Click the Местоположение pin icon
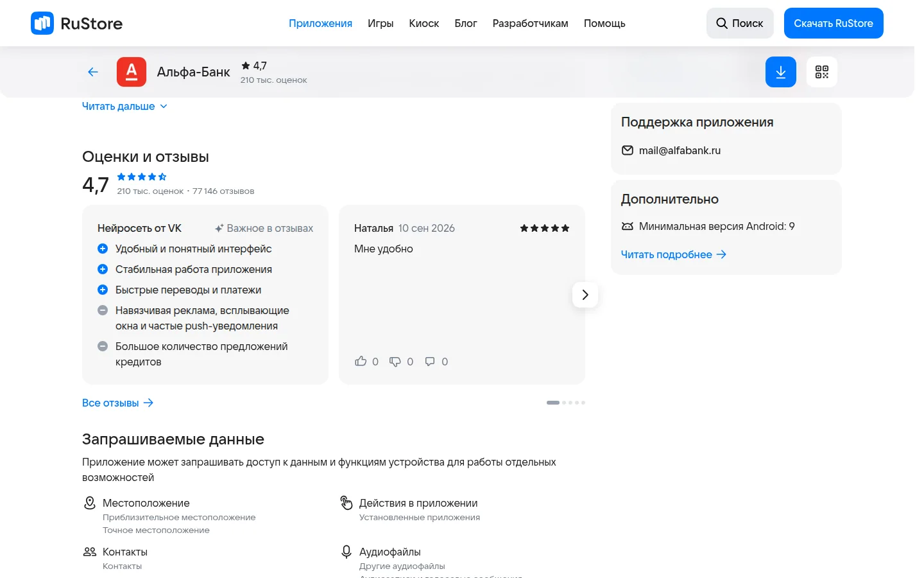Image resolution: width=924 pixels, height=578 pixels. 90,503
